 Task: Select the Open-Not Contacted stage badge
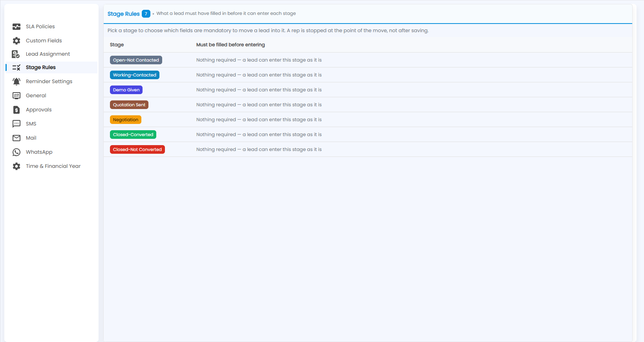(x=136, y=60)
